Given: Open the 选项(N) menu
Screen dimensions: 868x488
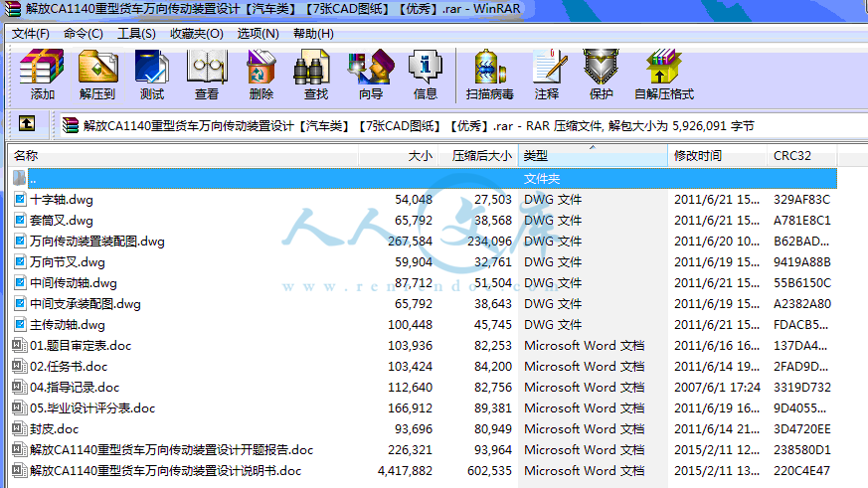Looking at the screenshot, I should point(258,34).
